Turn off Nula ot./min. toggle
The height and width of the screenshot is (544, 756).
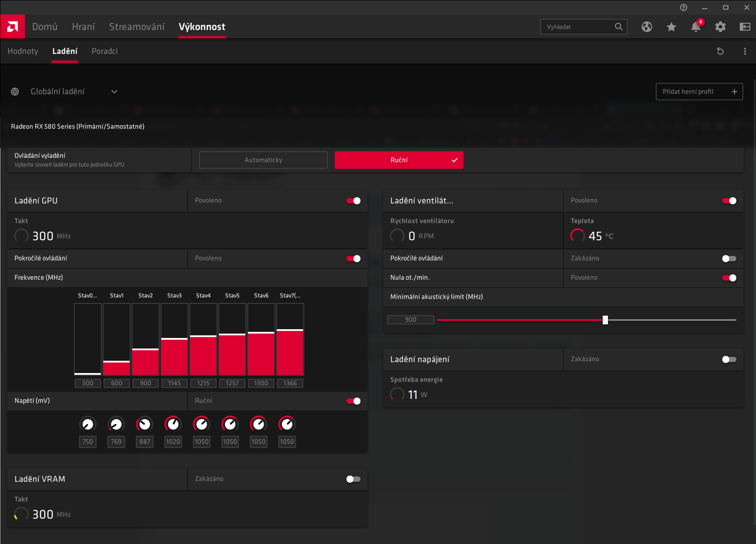point(729,278)
